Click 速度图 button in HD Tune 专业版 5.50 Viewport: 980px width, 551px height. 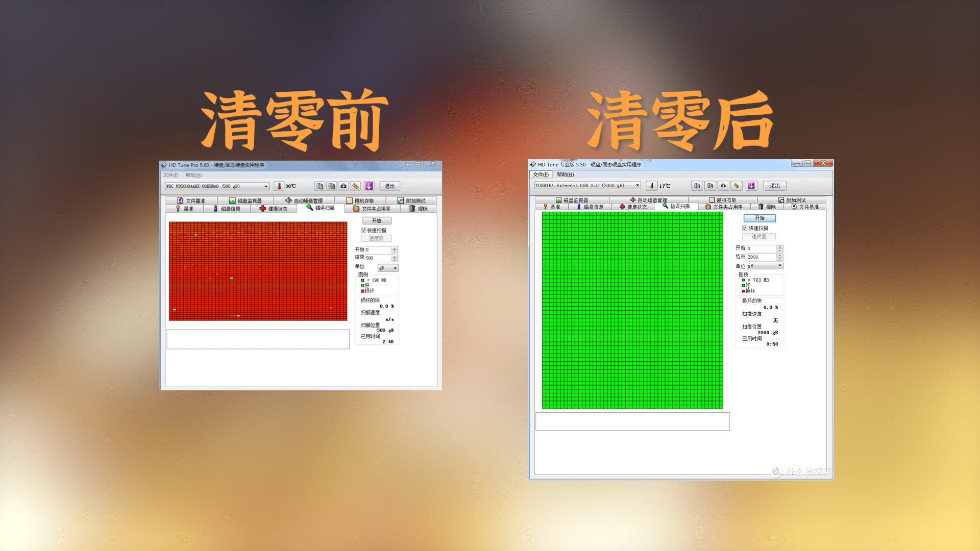coord(759,236)
